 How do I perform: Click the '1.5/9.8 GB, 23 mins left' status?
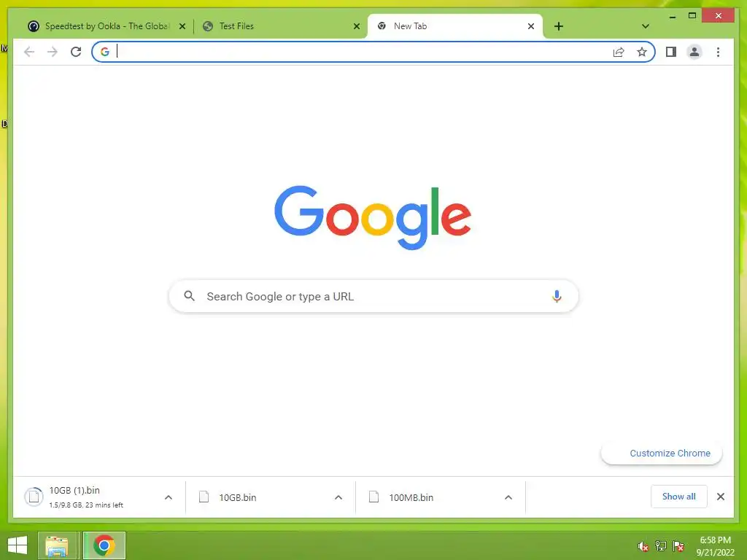[x=86, y=505]
